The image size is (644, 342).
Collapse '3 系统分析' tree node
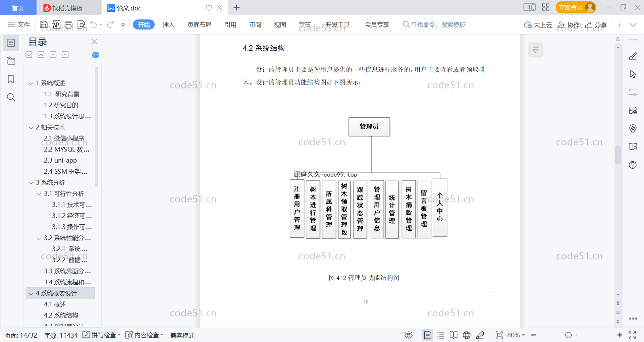click(x=31, y=183)
